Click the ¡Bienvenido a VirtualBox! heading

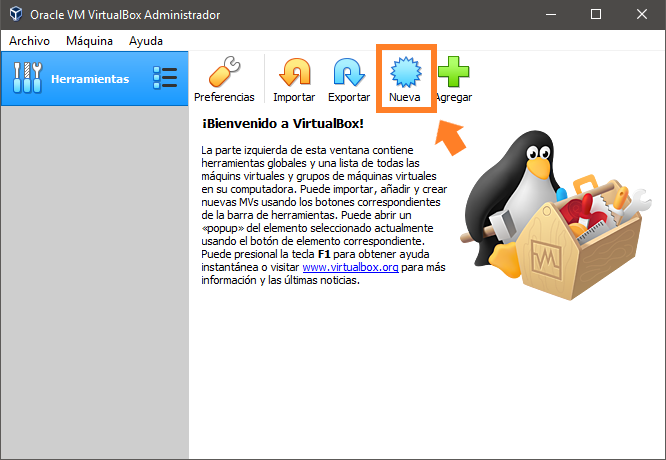click(283, 124)
